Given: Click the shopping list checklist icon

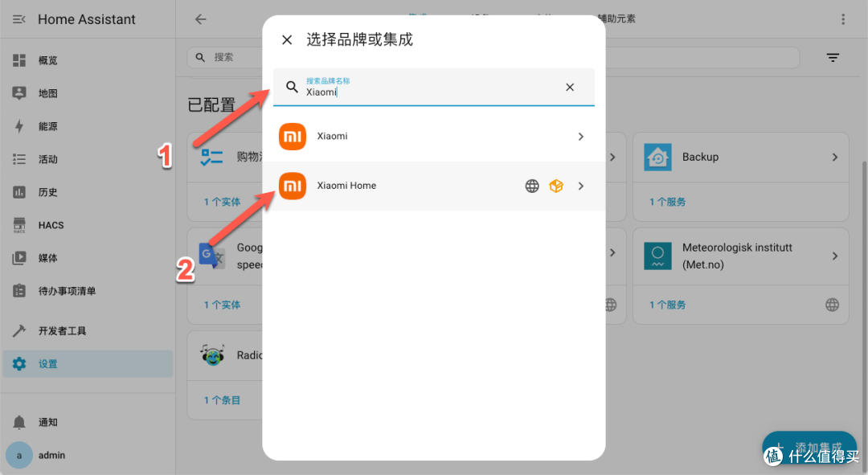Looking at the screenshot, I should [x=212, y=158].
